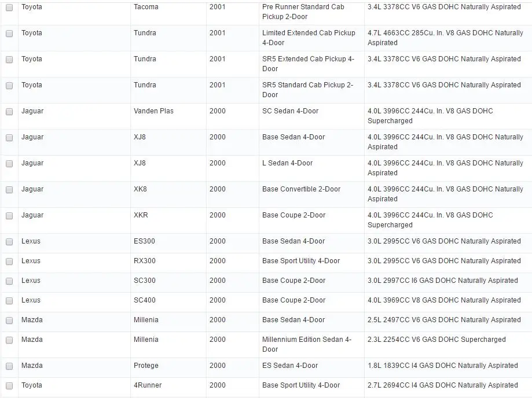Screen dimensions: 532x398
Task: Toggle the Jaguar XKR row checkbox
Action: 9,216
